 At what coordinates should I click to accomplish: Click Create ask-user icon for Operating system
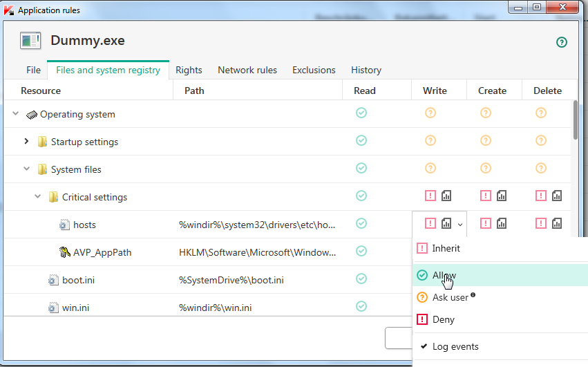click(486, 113)
